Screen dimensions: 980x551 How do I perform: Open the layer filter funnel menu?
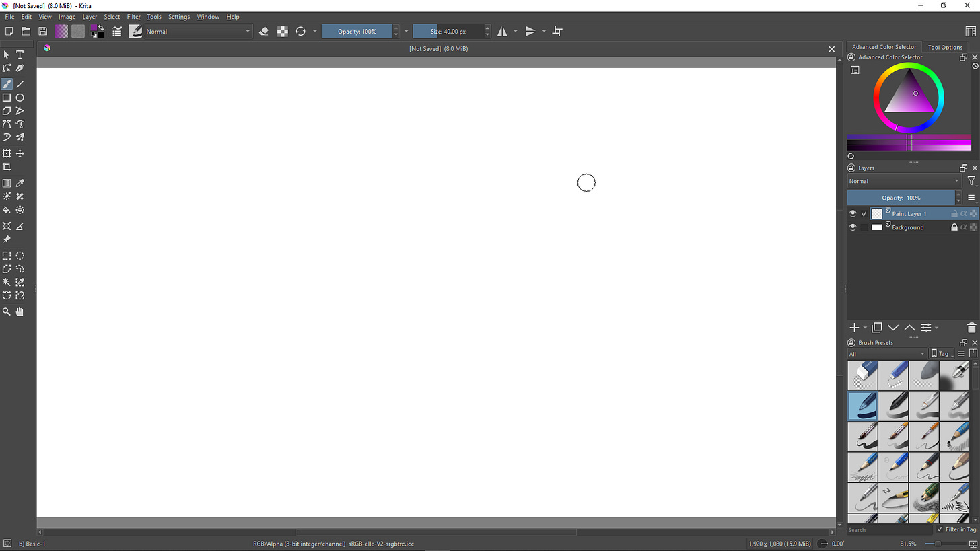tap(971, 181)
